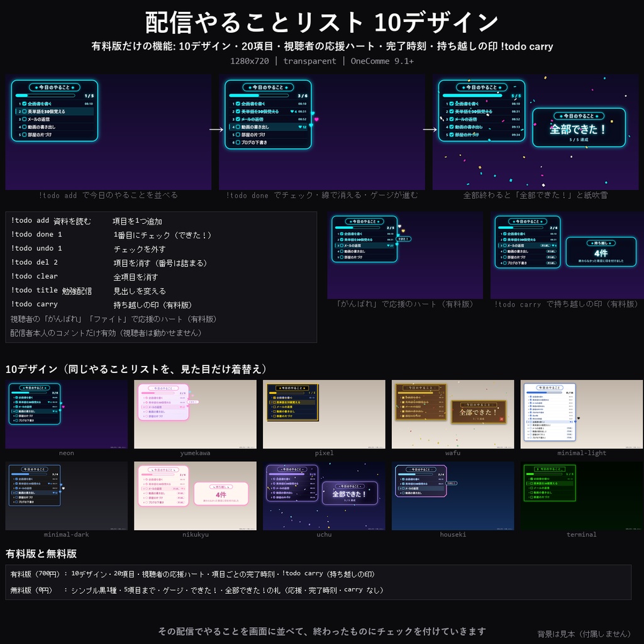Click the description 'チェックを外す'

pyautogui.click(x=140, y=249)
